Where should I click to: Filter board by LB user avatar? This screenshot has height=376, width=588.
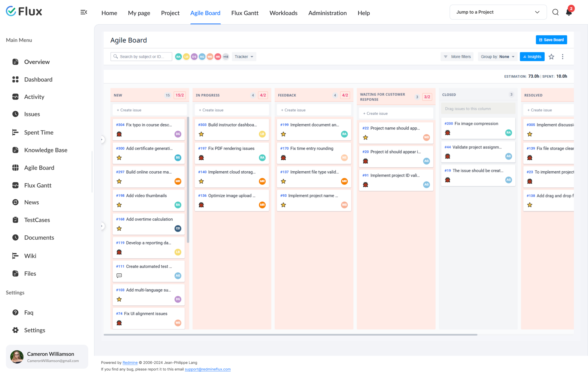click(186, 57)
